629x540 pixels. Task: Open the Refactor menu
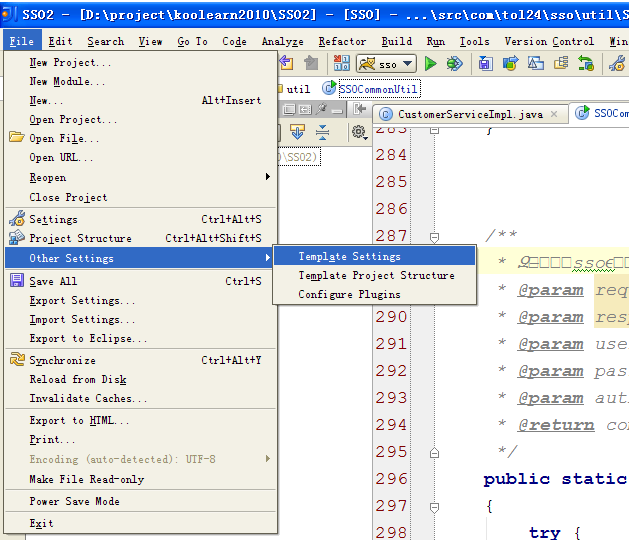(x=342, y=41)
